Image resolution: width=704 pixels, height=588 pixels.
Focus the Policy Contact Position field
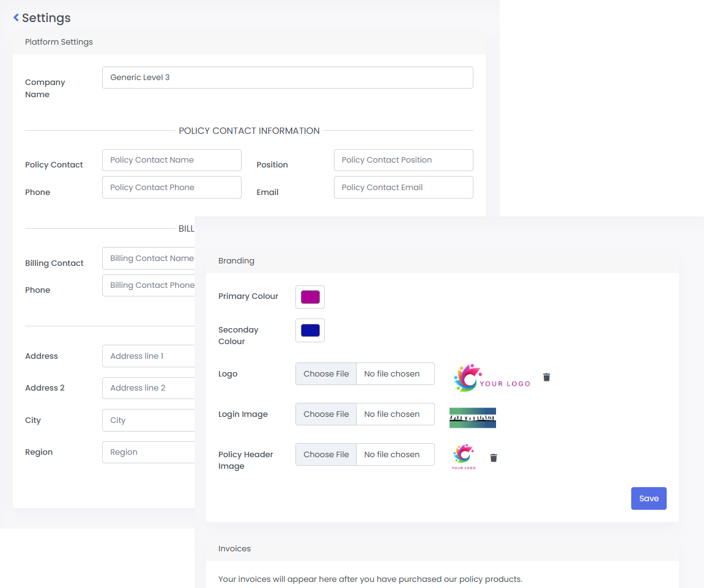[x=403, y=160]
